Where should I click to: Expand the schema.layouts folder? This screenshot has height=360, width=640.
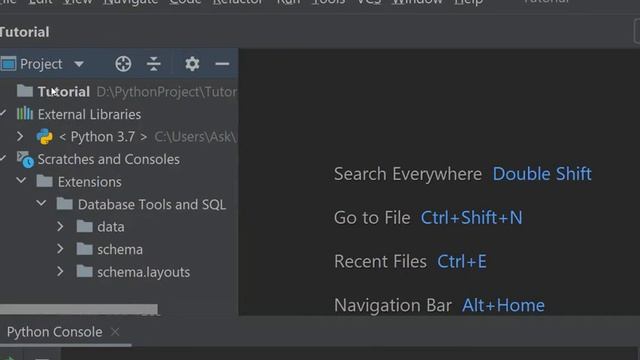[60, 271]
